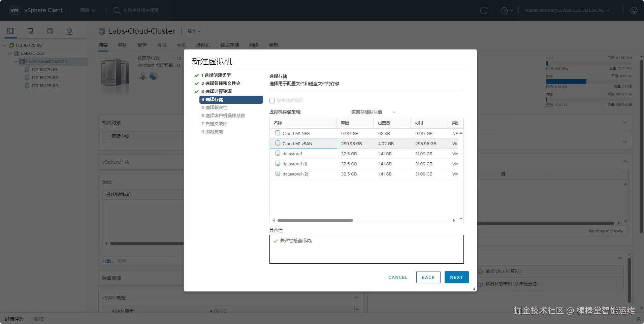This screenshot has width=644, height=324.
Task: Click the smiley feedback icon
Action: [x=634, y=10]
